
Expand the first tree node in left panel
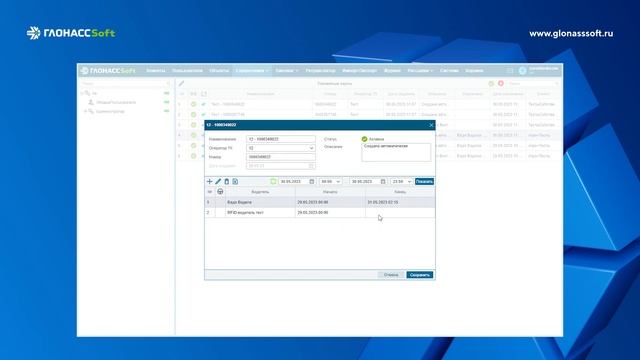82,93
